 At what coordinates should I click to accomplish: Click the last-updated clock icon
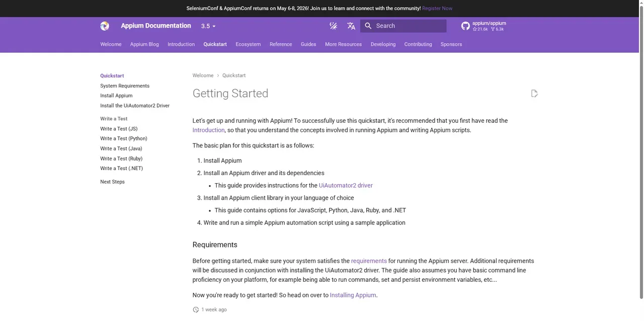coord(196,310)
